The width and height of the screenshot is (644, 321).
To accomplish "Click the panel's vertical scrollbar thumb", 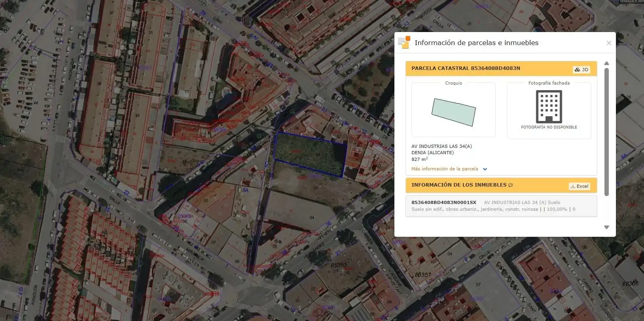I will pos(606,132).
